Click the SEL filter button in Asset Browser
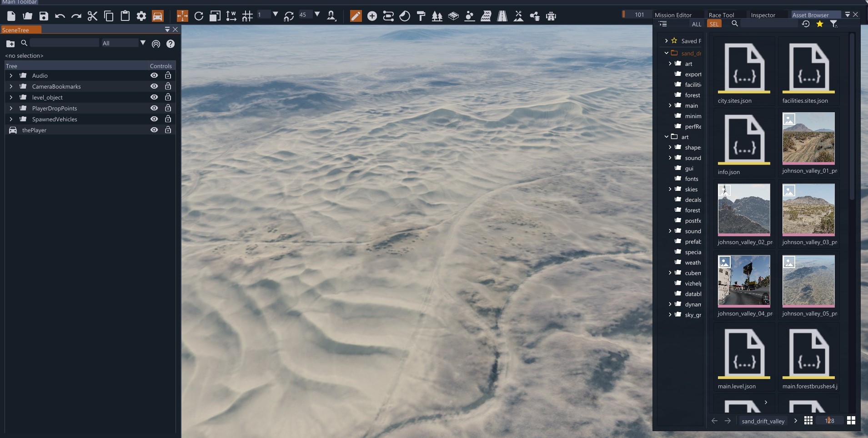This screenshot has height=438, width=868. click(714, 24)
